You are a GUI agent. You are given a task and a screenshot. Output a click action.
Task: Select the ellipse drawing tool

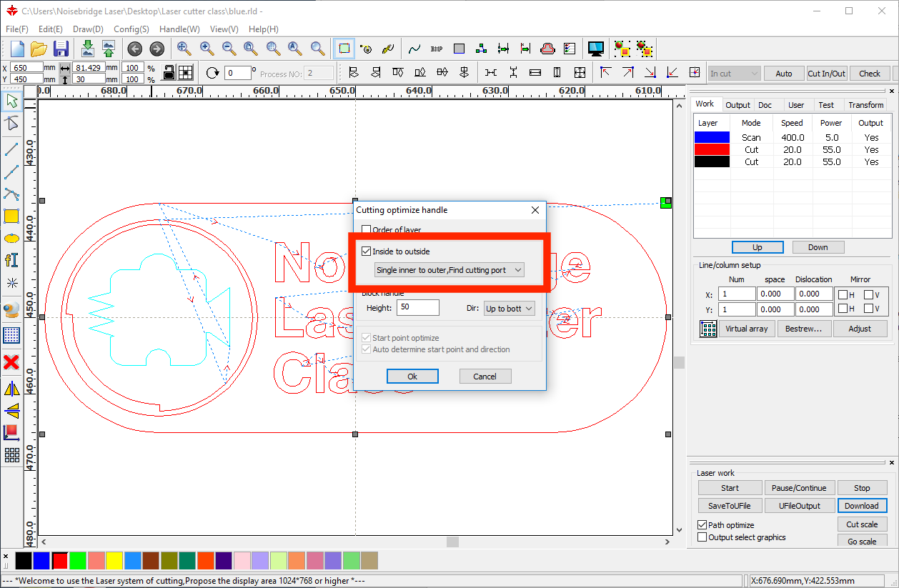11,239
